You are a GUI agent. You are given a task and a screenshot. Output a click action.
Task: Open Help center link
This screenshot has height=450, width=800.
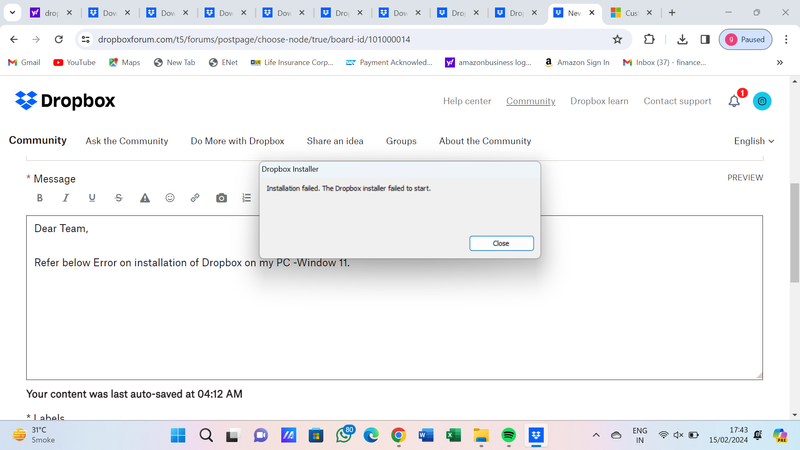467,101
